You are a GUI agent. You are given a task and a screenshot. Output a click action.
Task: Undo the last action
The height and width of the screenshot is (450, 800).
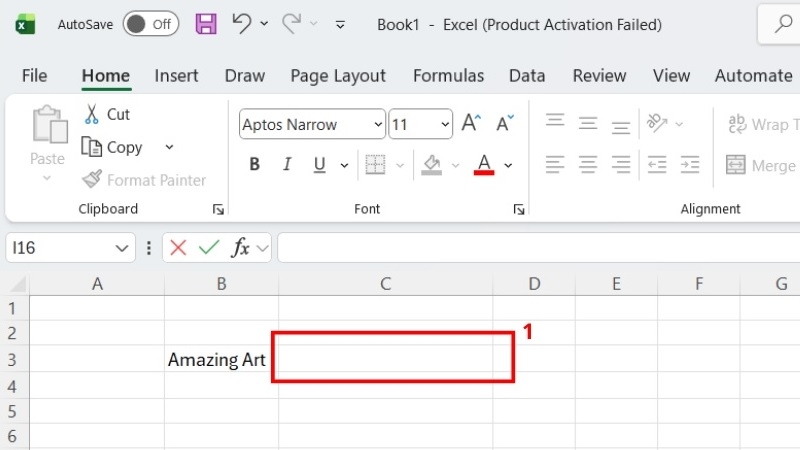[242, 23]
